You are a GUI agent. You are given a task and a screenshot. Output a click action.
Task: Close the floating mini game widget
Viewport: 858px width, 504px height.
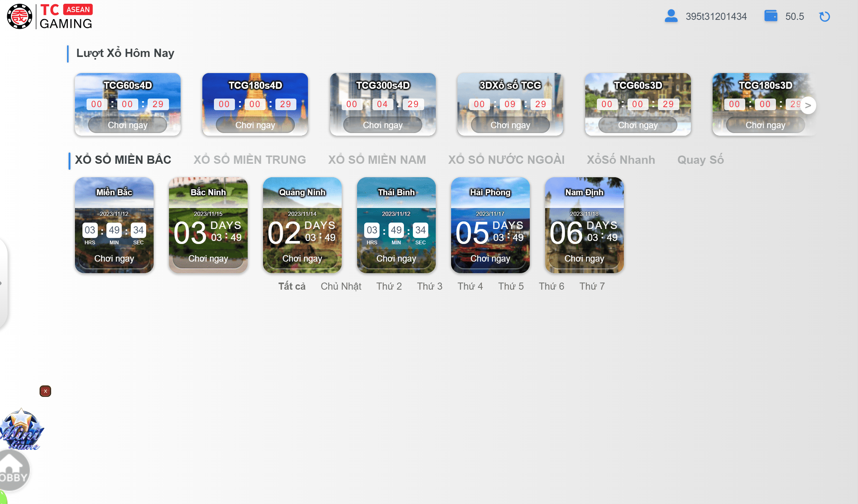tap(45, 391)
